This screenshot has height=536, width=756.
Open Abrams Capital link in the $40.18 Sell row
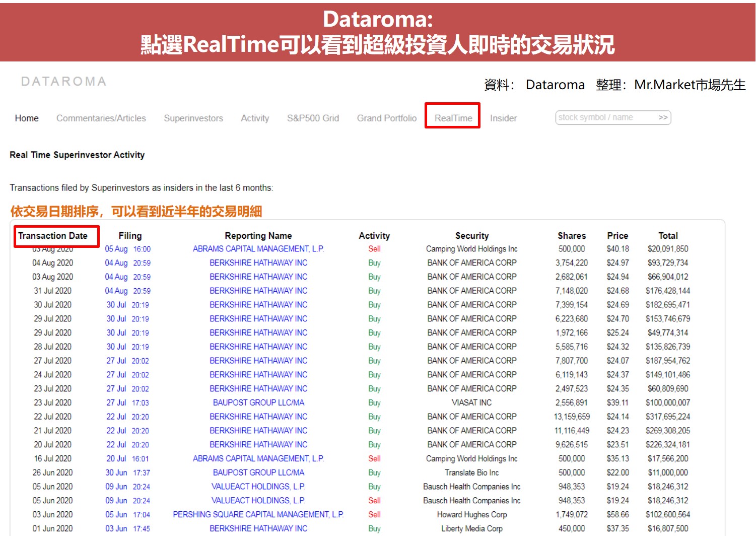258,249
